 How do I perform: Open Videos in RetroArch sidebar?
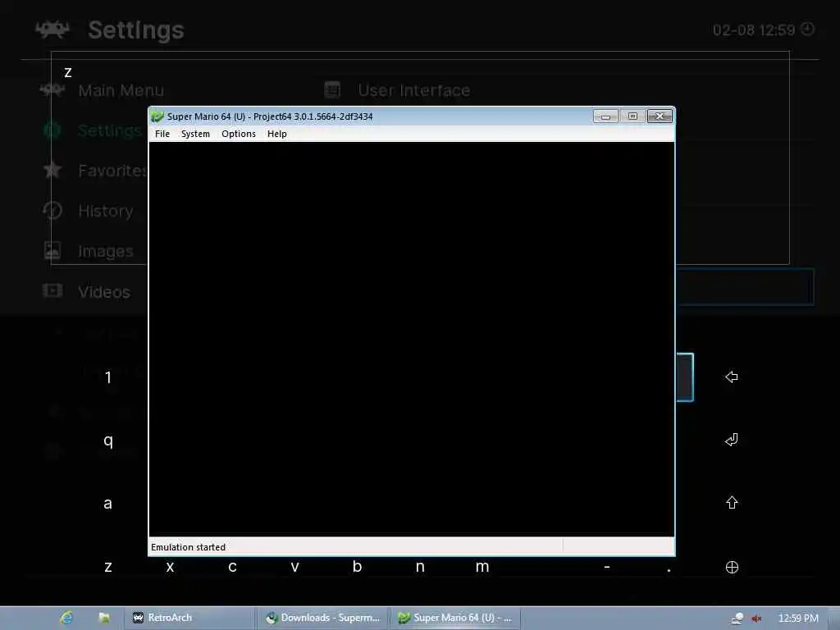tap(104, 291)
